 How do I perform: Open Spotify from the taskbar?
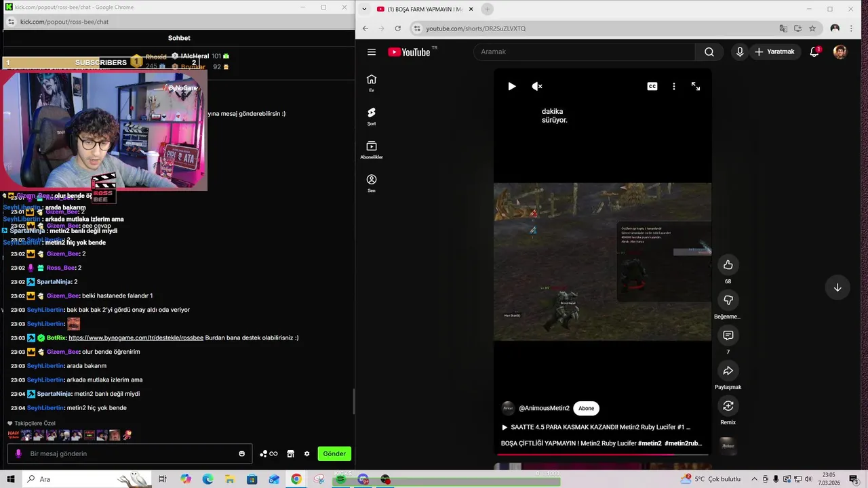(x=340, y=479)
